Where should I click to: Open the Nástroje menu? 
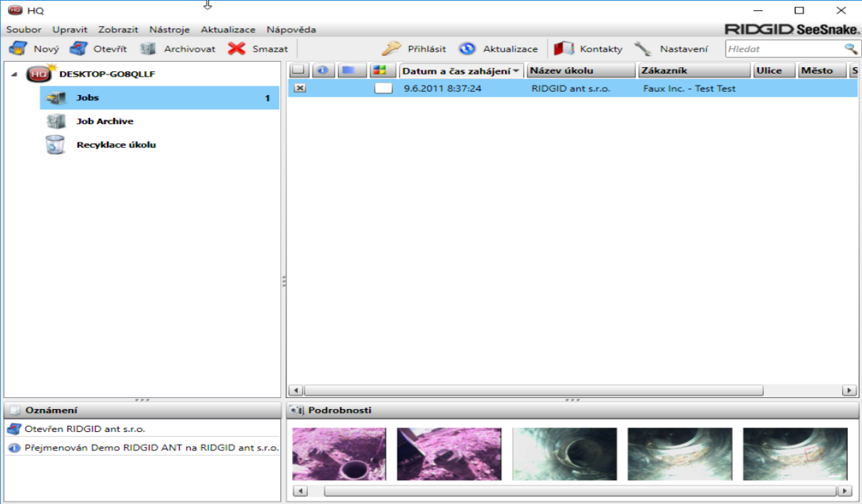pos(169,30)
